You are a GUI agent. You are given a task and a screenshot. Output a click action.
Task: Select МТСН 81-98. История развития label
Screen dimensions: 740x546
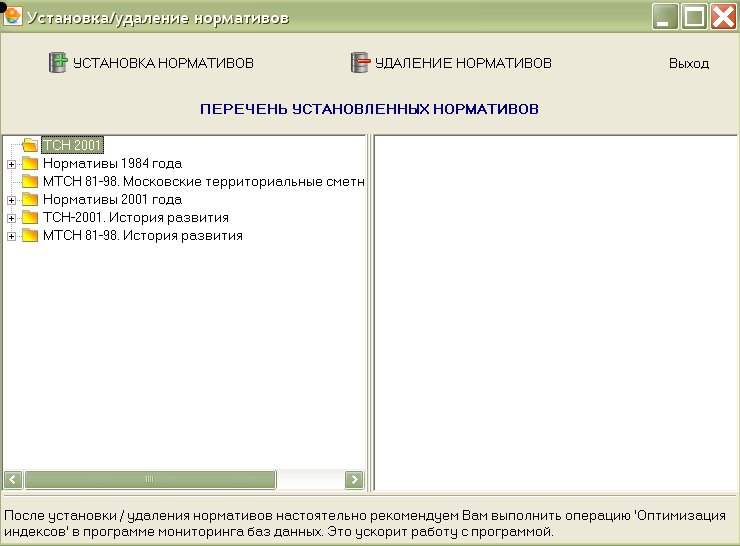143,235
